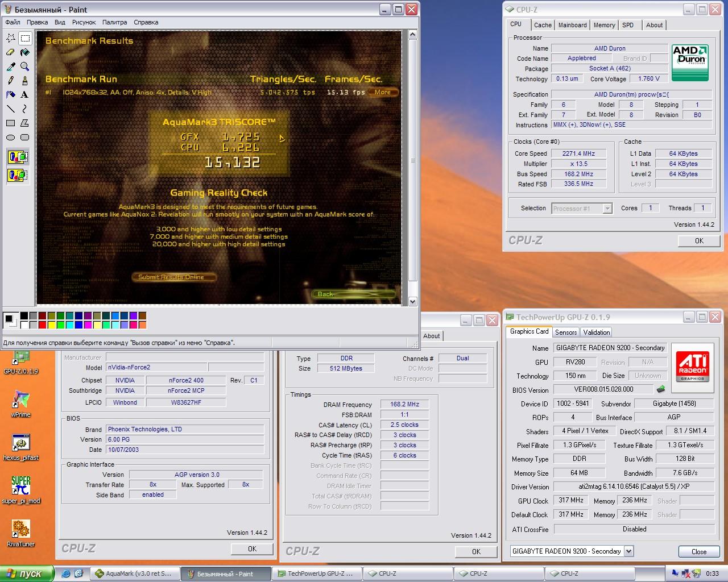The image size is (728, 582).
Task: Select the Pencil tool in Paint
Action: [x=11, y=81]
